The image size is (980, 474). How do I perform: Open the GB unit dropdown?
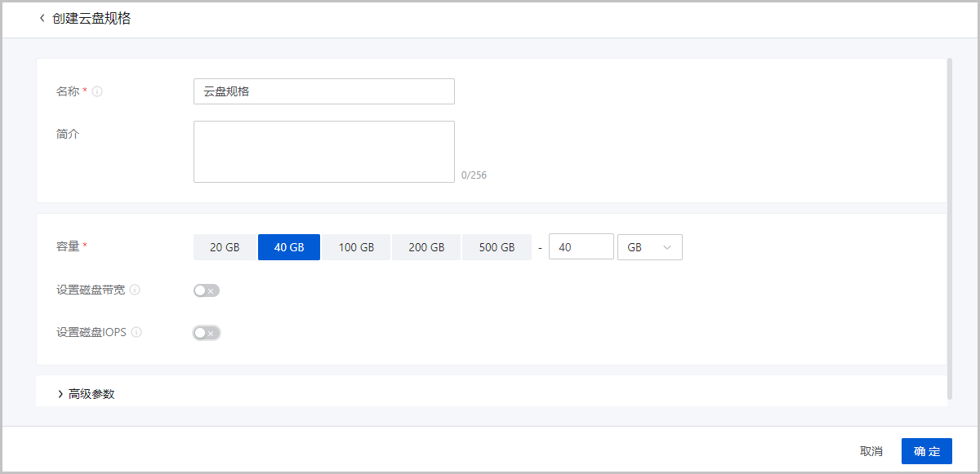(649, 247)
